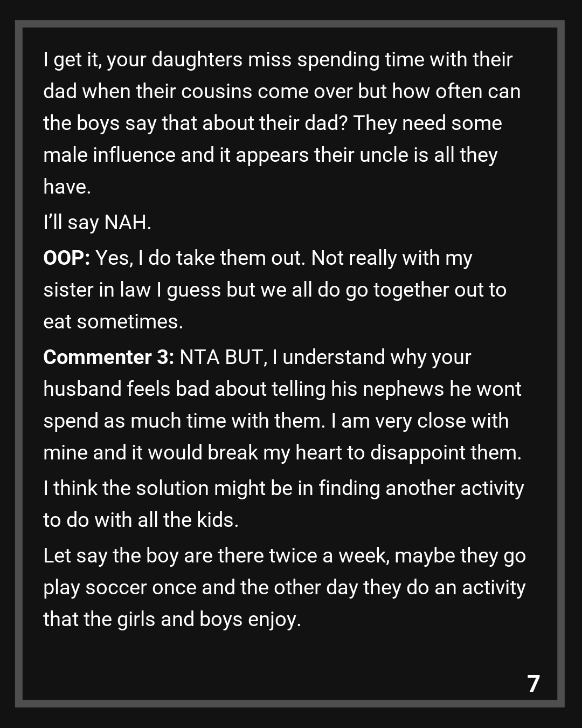Click the line "that the girls and boys enjoy."

172,620
